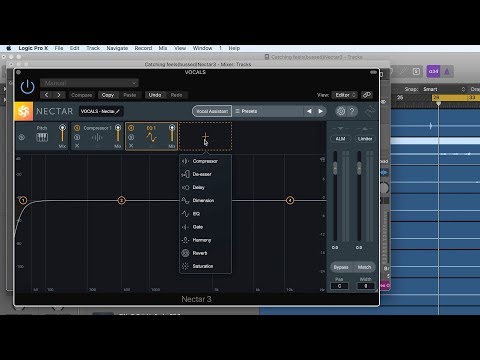The image size is (480, 360).
Task: Adjust the output gain fader
Action: click(359, 168)
